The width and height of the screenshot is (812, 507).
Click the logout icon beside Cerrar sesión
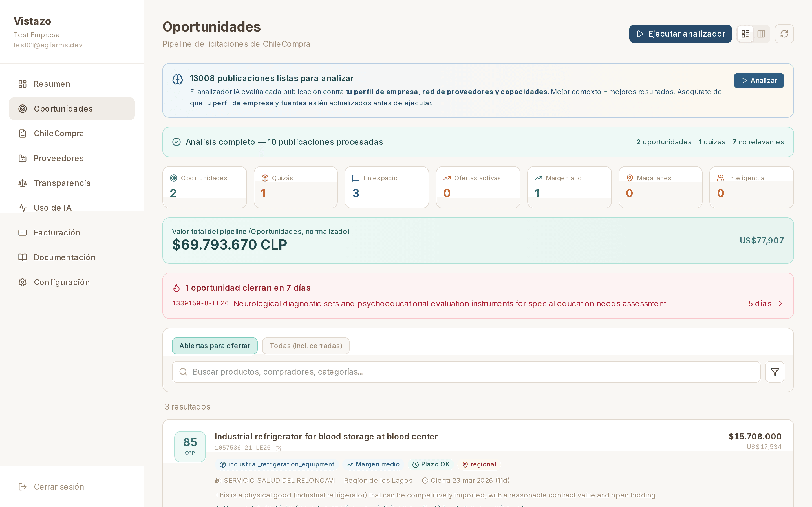click(x=22, y=486)
